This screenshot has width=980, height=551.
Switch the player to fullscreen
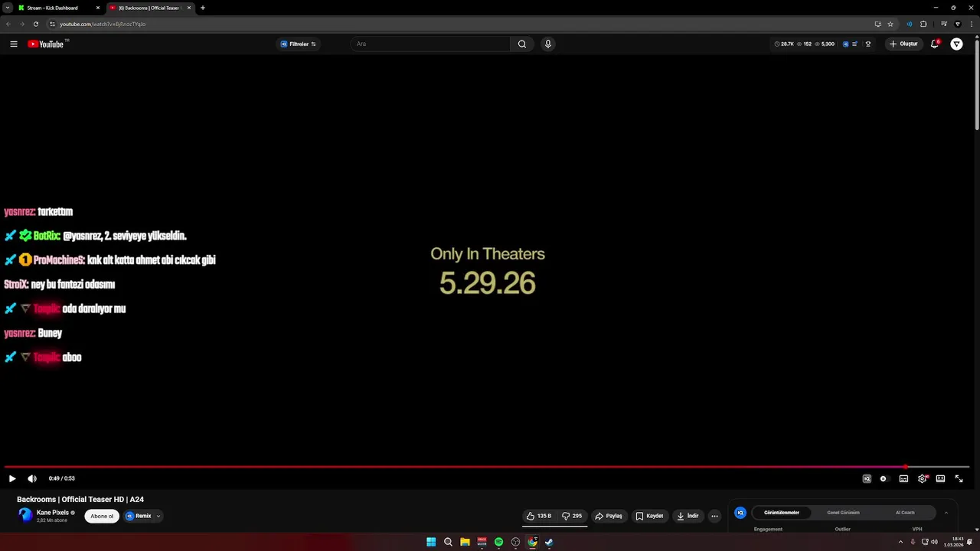(959, 478)
